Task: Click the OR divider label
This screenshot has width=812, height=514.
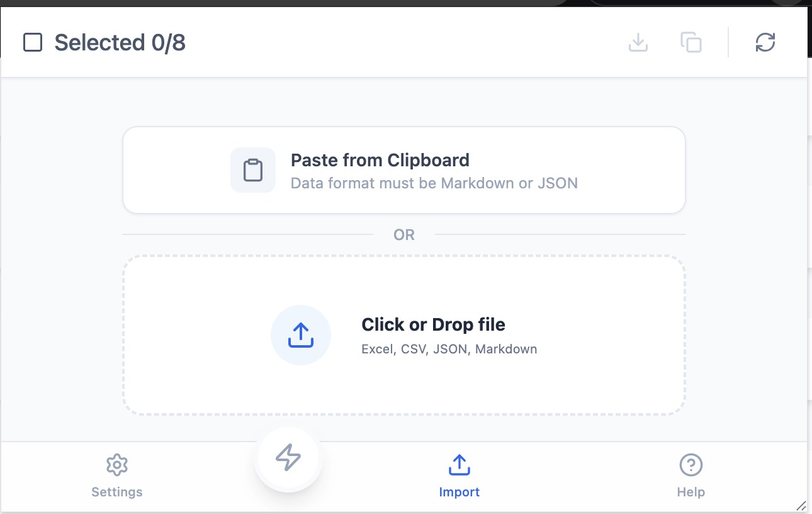Action: [x=404, y=235]
